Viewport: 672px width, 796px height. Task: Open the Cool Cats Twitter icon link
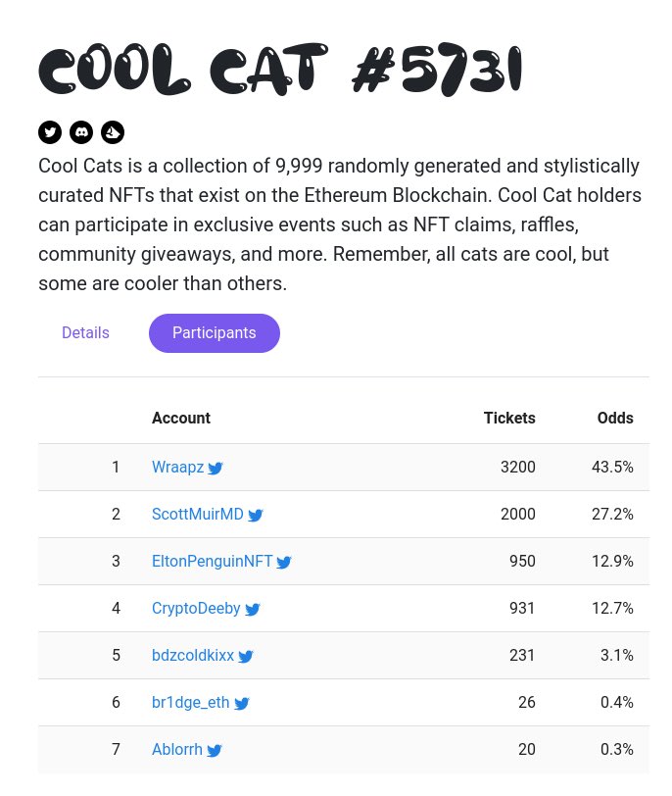(x=50, y=132)
